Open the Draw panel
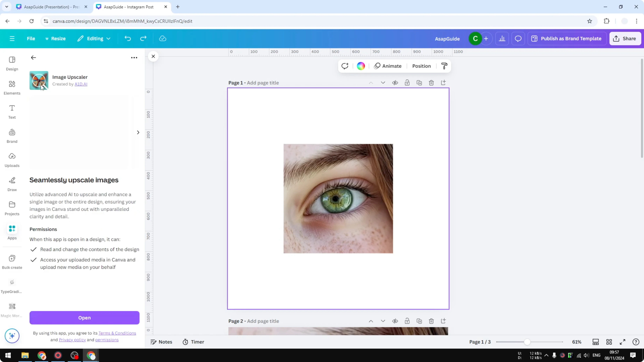This screenshot has height=362, width=644. [x=12, y=184]
